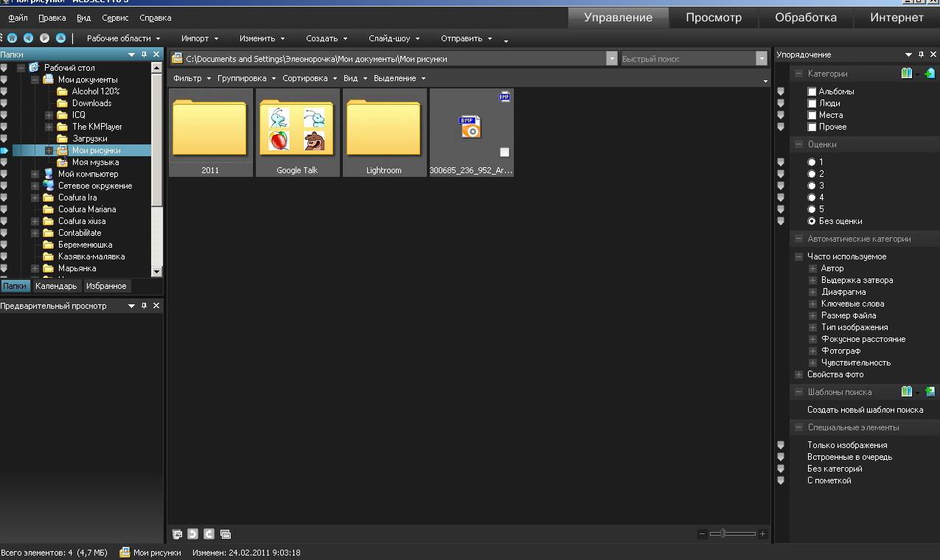940x560 pixels.
Task: Open the Создать toolbar button
Action: (327, 38)
